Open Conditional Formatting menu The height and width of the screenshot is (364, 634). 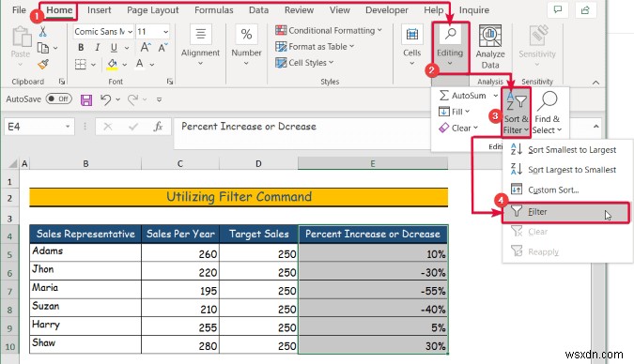(x=329, y=30)
